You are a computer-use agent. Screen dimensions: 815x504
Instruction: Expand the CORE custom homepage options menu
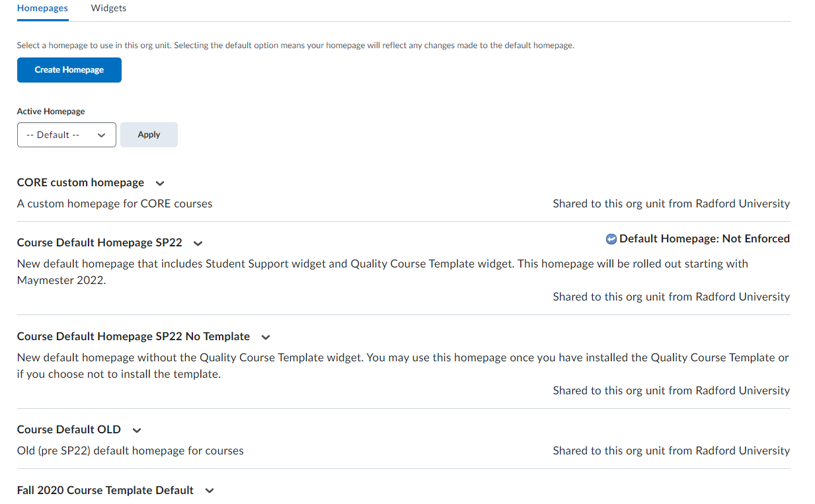[x=160, y=183]
